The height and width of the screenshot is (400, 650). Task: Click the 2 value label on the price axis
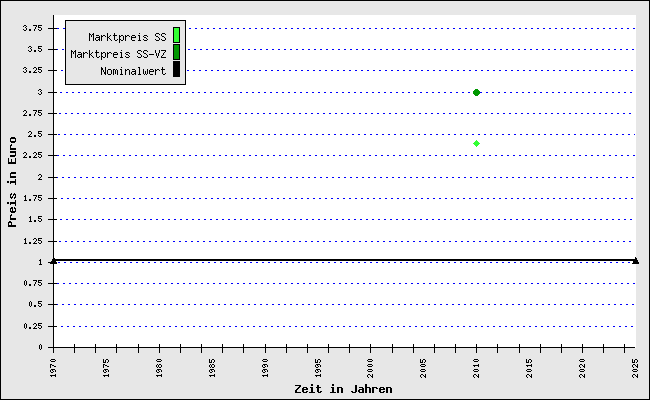(39, 177)
